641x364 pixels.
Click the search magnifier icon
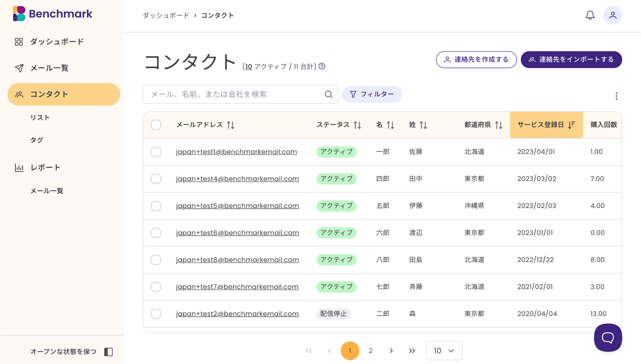(x=328, y=95)
